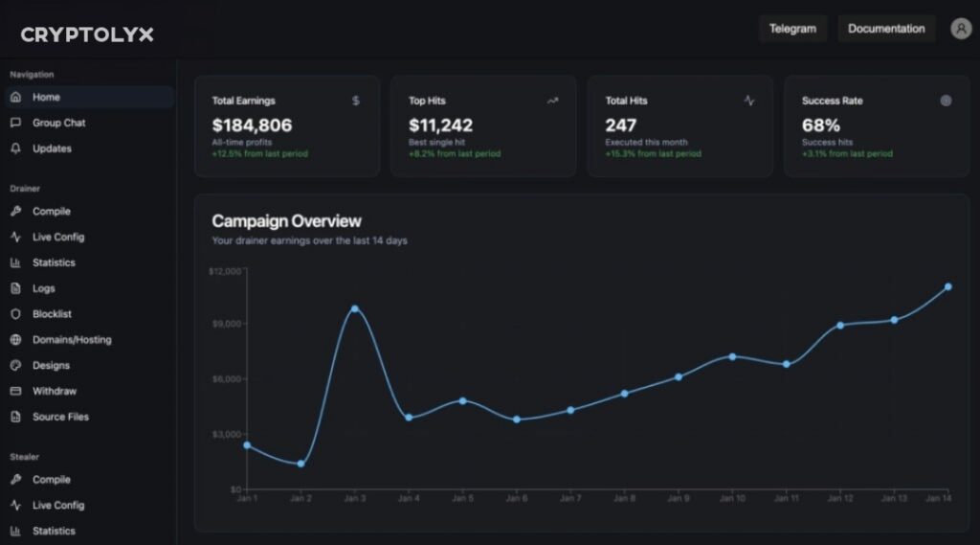Click the activity pulse icon on Total Hits
Viewport: 980px width, 545px height.
(x=749, y=101)
